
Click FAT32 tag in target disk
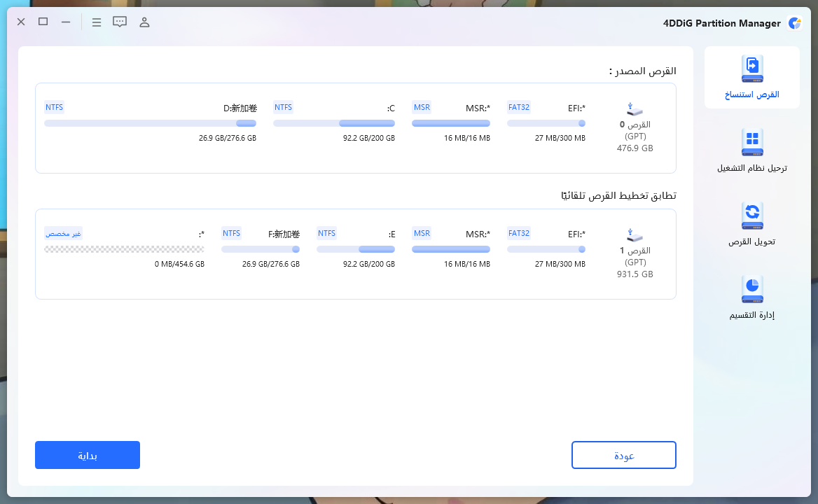(x=519, y=234)
